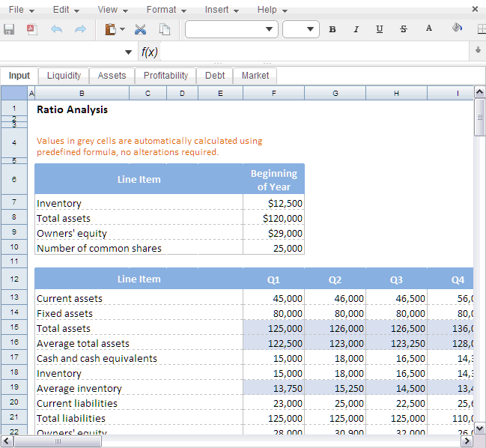Copy selection with the copy icon

coord(165,29)
